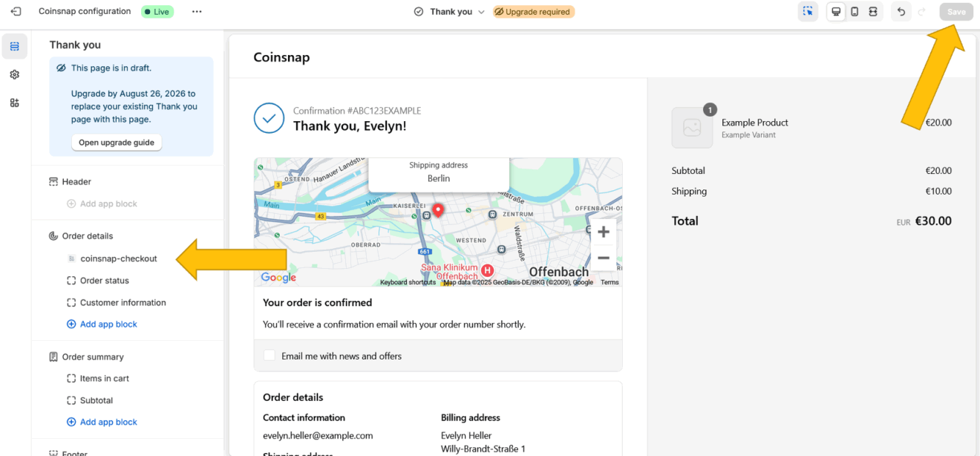Switch to desktop preview

pos(836,12)
